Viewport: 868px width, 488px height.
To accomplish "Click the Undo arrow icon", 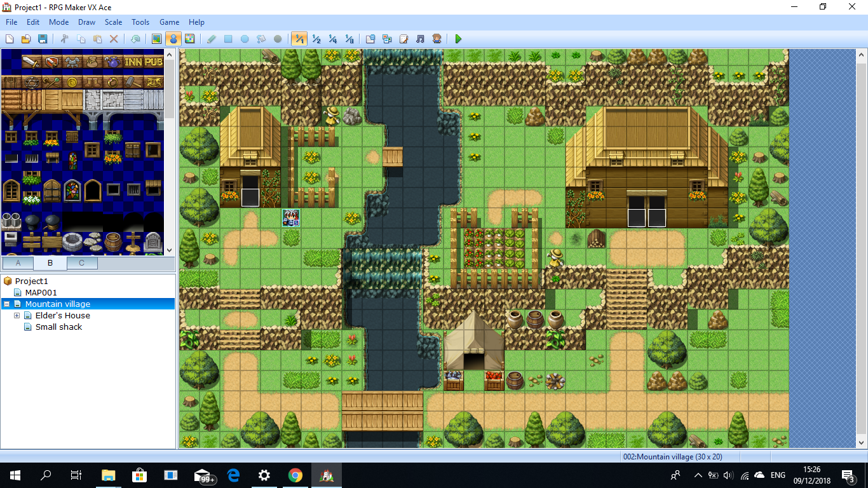I will 135,39.
